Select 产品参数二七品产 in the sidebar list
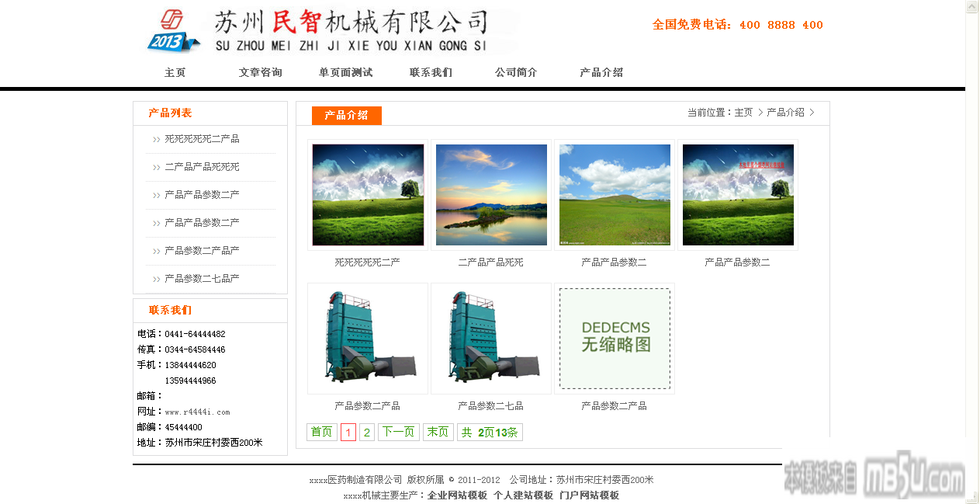 (x=202, y=279)
